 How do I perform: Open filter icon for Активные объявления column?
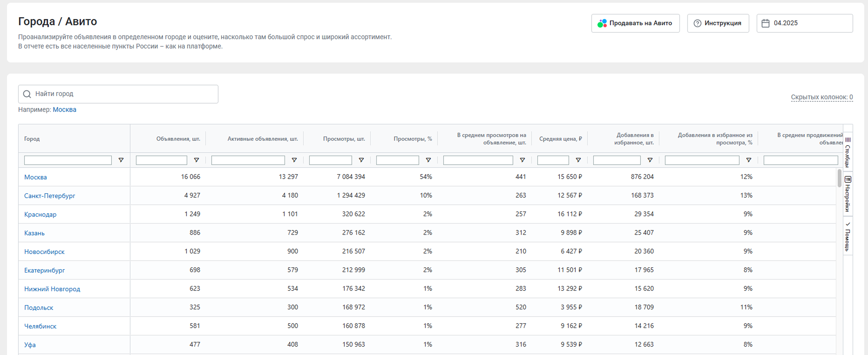pyautogui.click(x=294, y=160)
